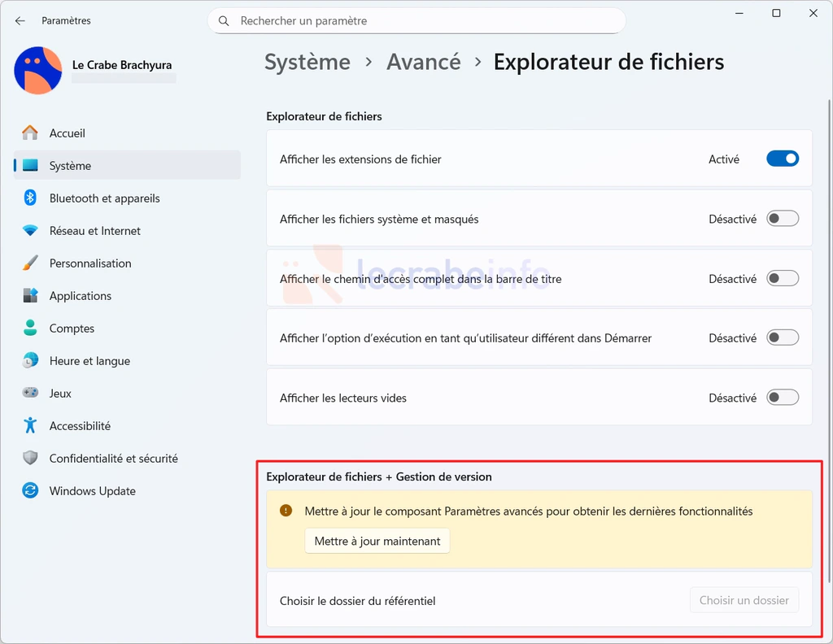
Task: Click the warning icon in update banner
Action: pyautogui.click(x=286, y=511)
